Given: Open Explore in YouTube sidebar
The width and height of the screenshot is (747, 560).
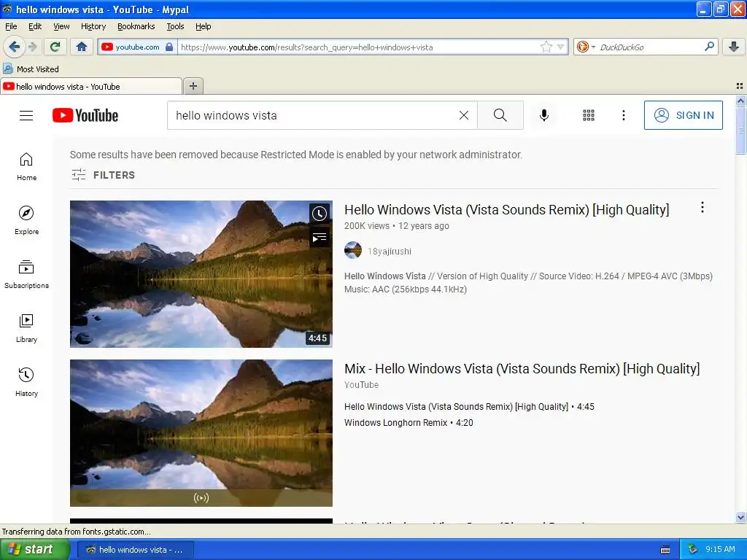Looking at the screenshot, I should click(x=26, y=220).
